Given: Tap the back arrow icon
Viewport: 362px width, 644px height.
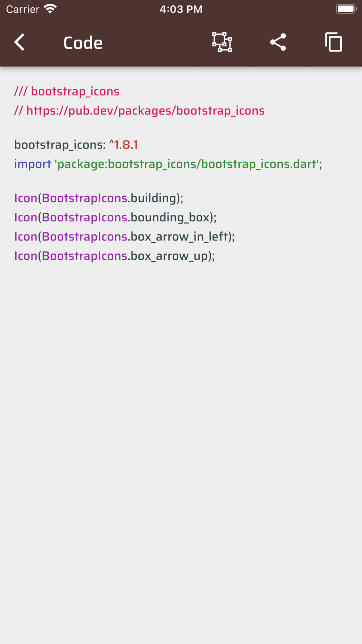Looking at the screenshot, I should (20, 42).
